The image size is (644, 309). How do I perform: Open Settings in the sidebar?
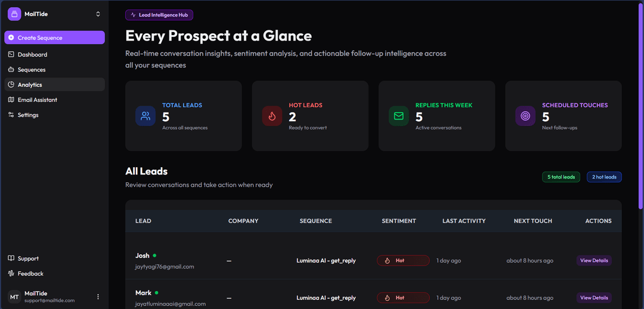28,115
